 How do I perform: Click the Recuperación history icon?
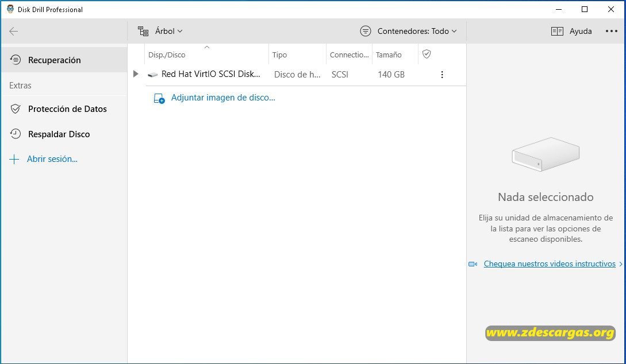[x=15, y=60]
